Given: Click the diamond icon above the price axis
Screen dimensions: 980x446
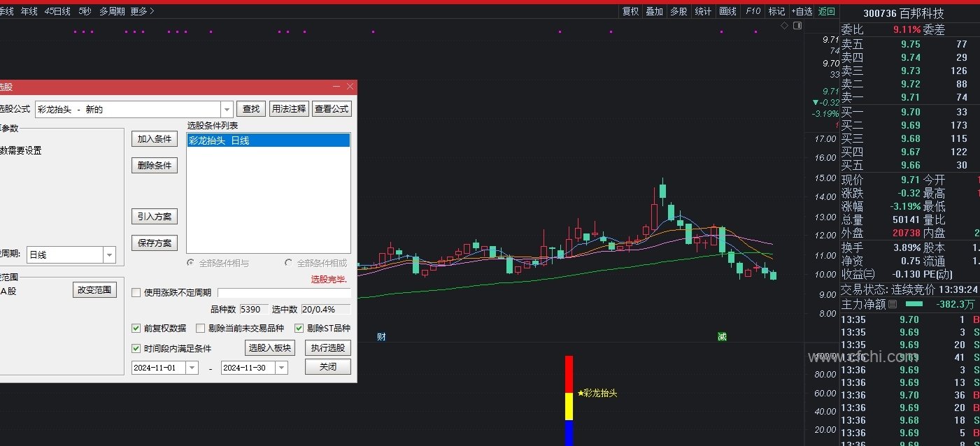Looking at the screenshot, I should (x=784, y=26).
